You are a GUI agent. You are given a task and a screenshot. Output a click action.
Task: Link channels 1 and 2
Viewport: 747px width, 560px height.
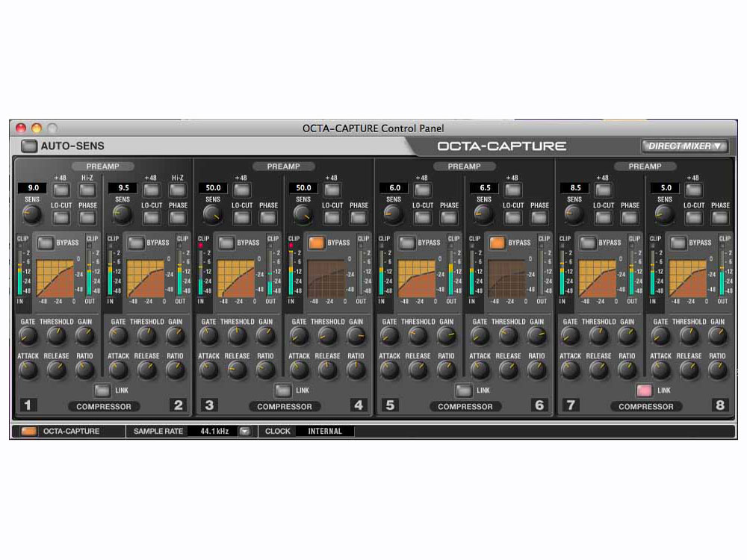click(x=102, y=391)
